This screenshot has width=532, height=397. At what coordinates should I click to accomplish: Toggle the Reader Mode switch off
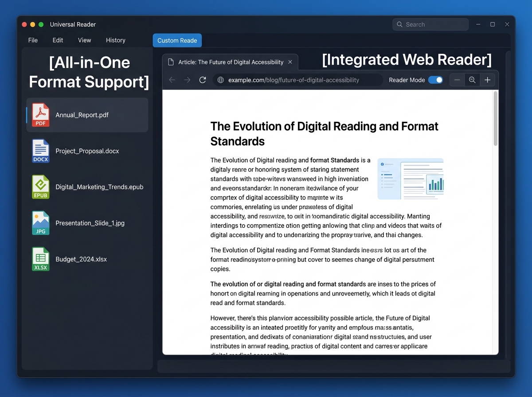435,80
